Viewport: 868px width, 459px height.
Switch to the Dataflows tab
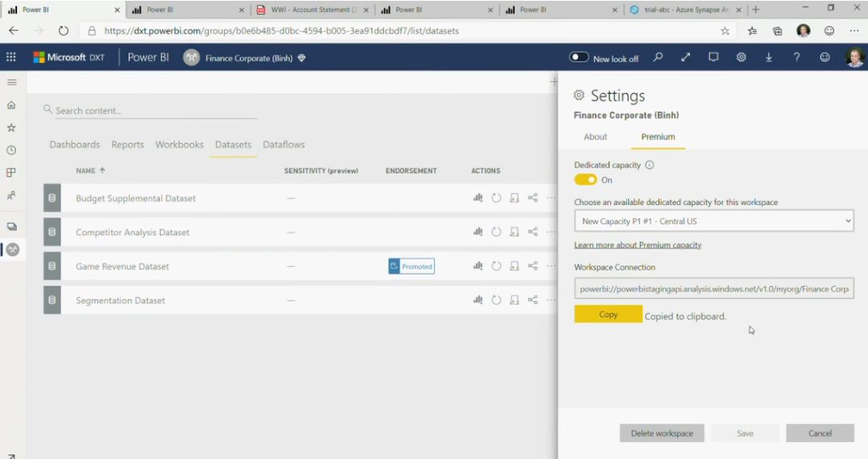click(x=284, y=145)
